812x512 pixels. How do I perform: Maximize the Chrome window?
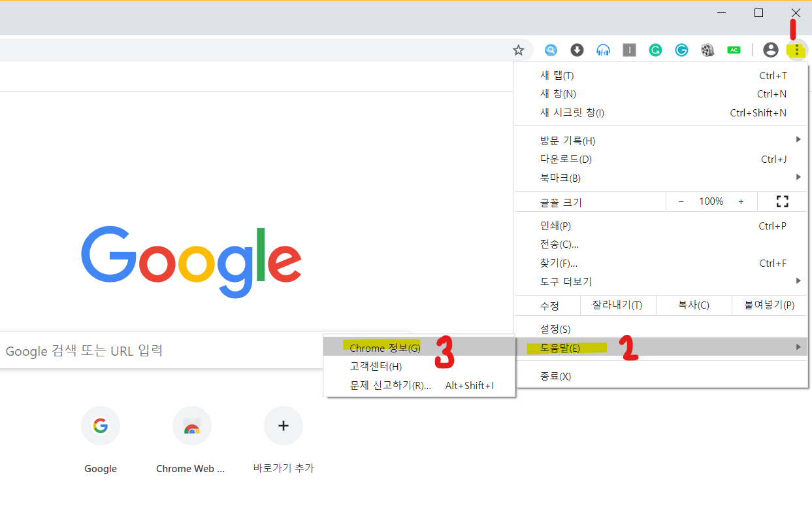758,12
